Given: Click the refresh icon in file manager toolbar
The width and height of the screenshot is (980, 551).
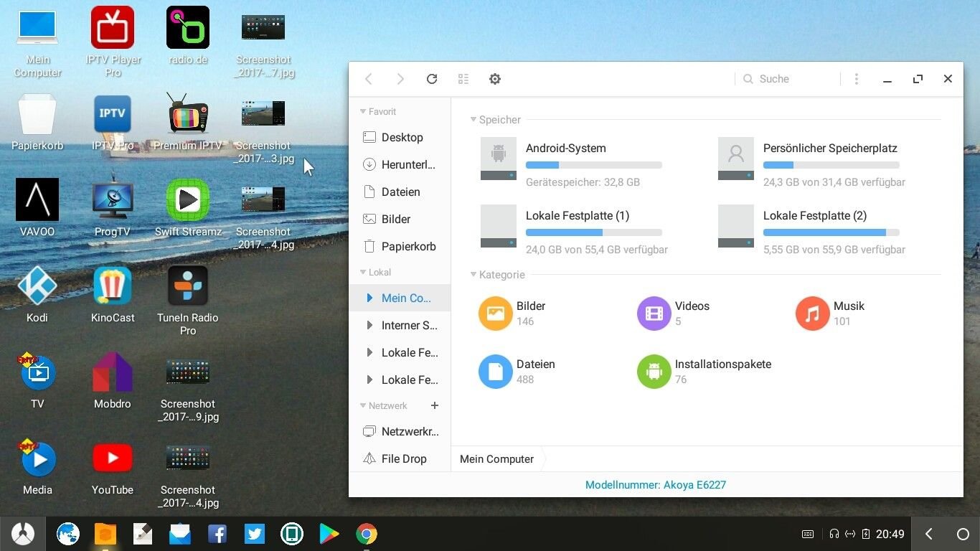Looking at the screenshot, I should click(x=432, y=79).
